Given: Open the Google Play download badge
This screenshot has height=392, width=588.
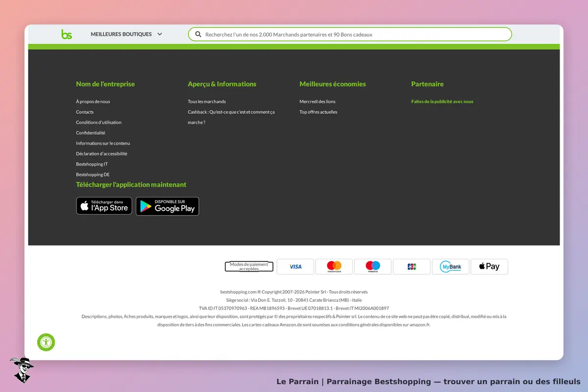Looking at the screenshot, I should (x=168, y=206).
